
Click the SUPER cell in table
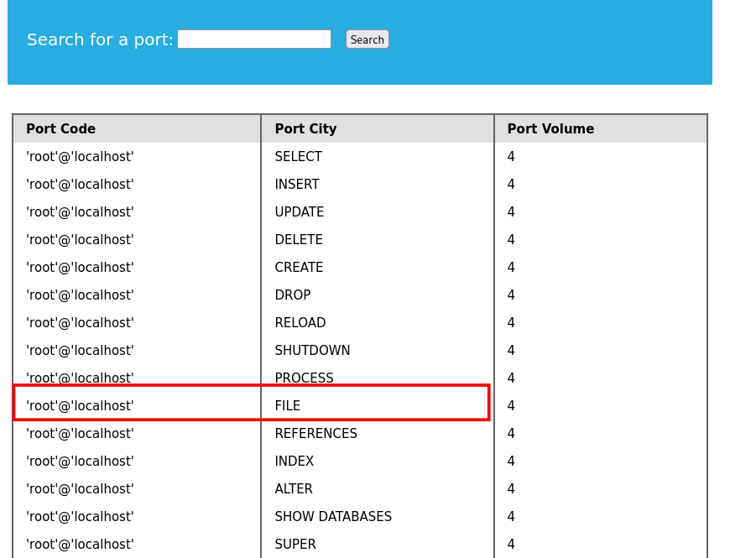295,545
